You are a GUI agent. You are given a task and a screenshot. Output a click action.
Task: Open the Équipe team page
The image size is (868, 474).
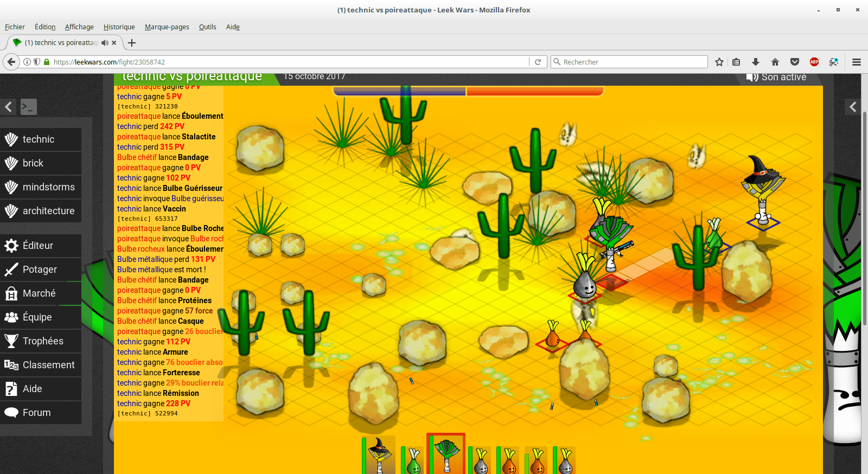[37, 317]
